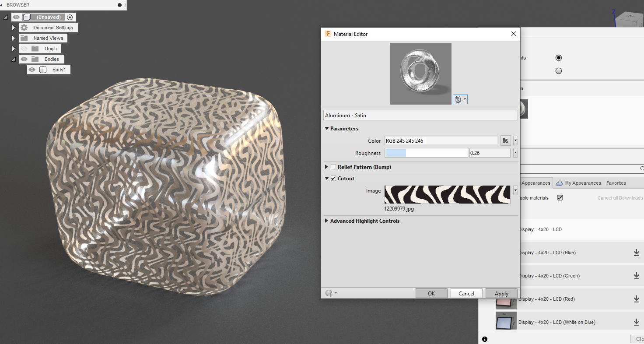The height and width of the screenshot is (344, 644).
Task: Open the Cutout Image dropdown arrow
Action: point(515,190)
